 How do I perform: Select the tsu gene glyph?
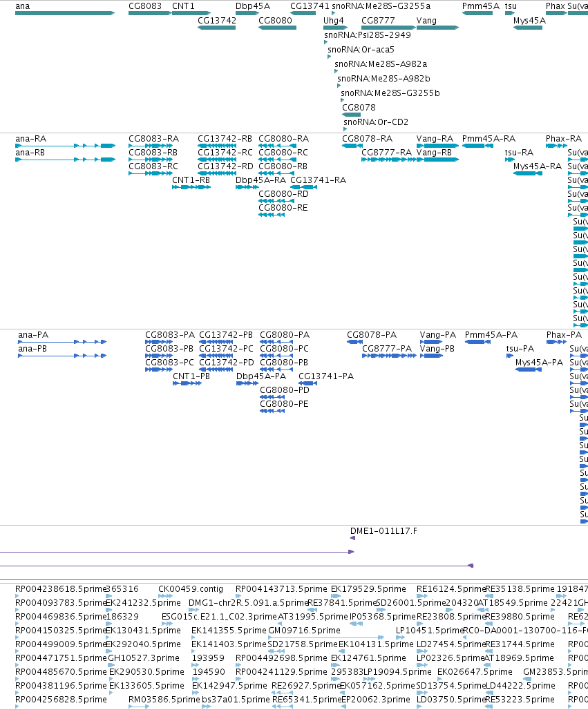[510, 13]
